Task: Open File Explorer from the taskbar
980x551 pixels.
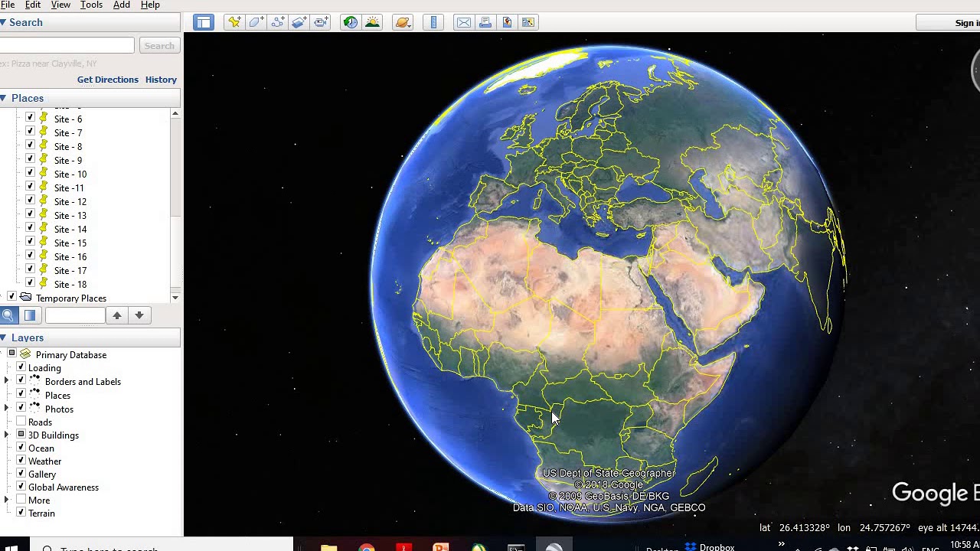Action: point(329,548)
